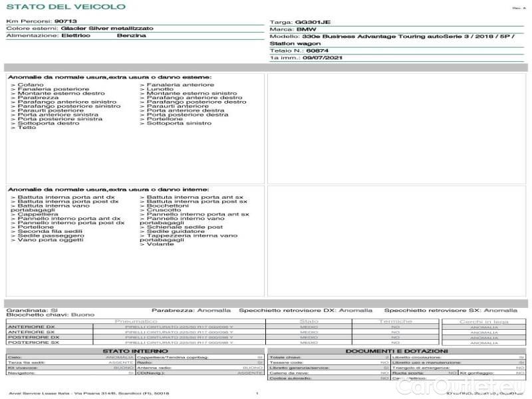Click the ANTERIORE DX tyre row label
The height and width of the screenshot is (399, 532).
[x=31, y=327]
